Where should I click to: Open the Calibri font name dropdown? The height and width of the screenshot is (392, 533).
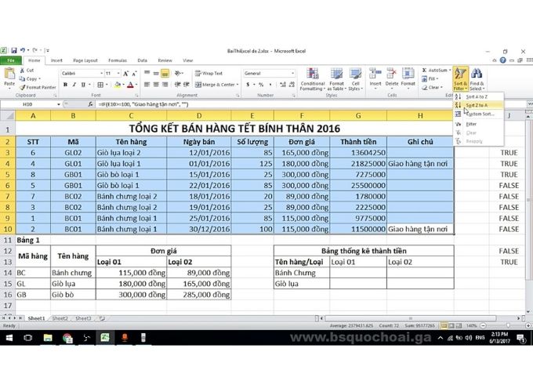click(101, 74)
